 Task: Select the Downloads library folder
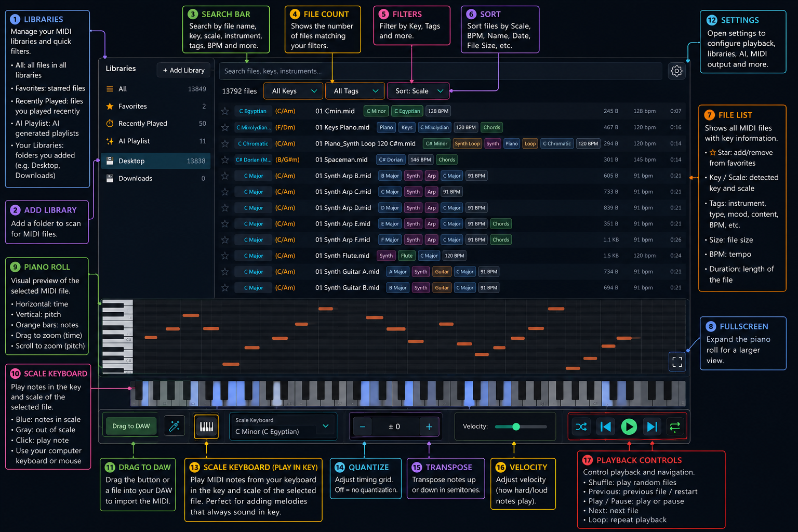[156, 178]
